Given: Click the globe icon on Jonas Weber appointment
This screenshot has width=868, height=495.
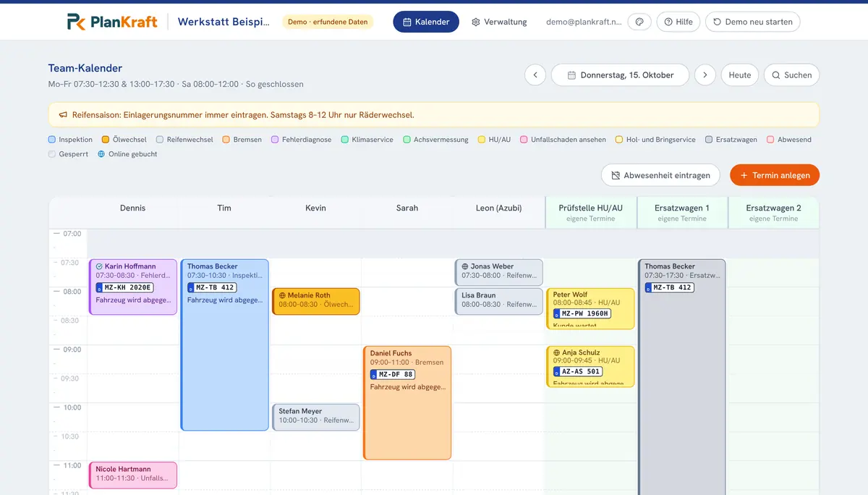Looking at the screenshot, I should [465, 266].
